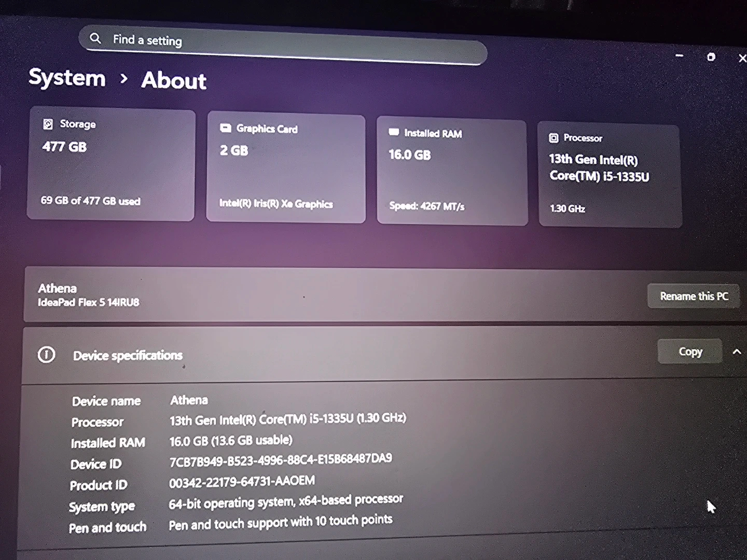Click the Device specifications info icon
This screenshot has height=560, width=747.
pos(46,355)
